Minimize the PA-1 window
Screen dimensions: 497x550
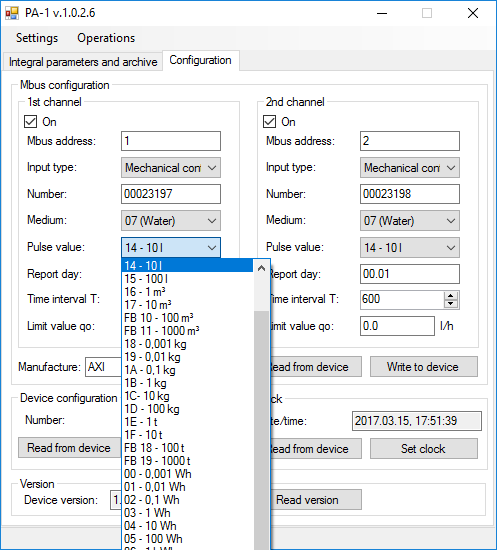coord(382,13)
